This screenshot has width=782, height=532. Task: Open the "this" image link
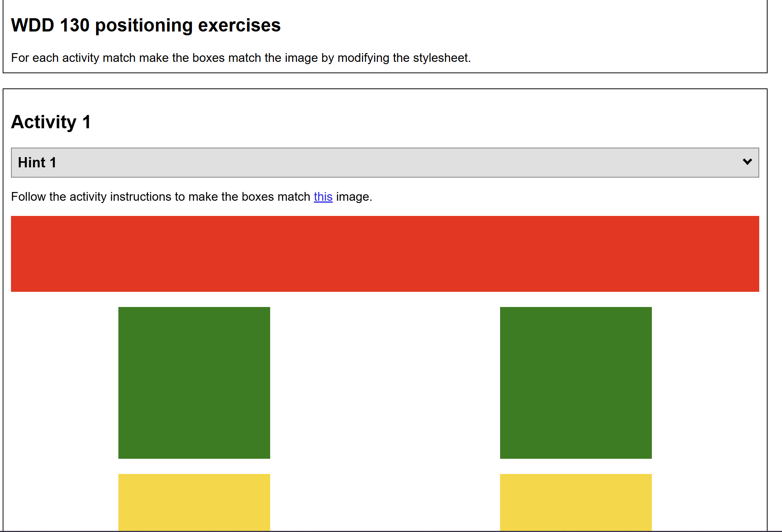(323, 197)
